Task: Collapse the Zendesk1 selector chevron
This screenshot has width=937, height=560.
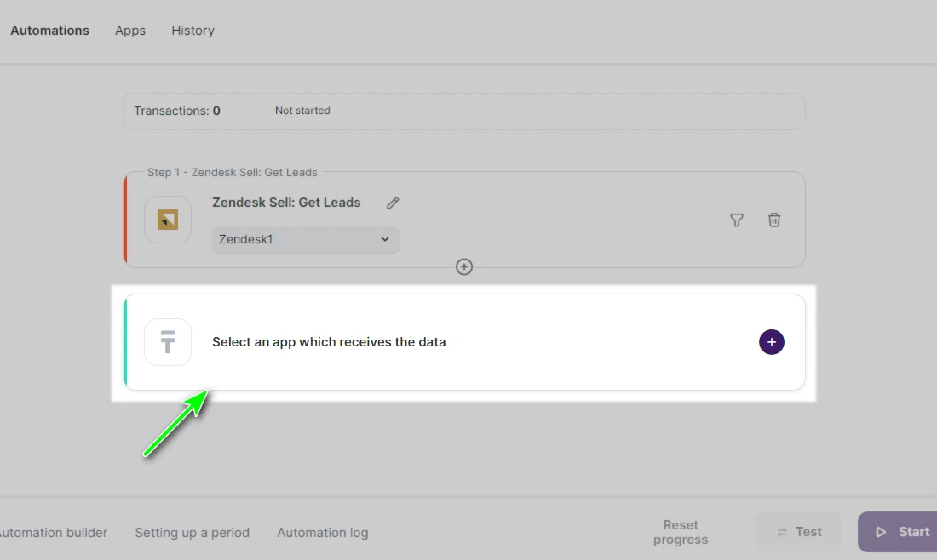Action: click(x=384, y=239)
